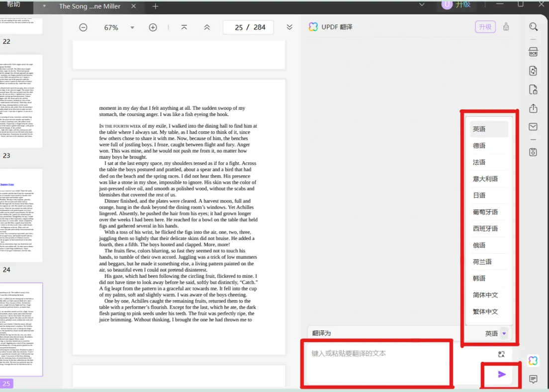The height and width of the screenshot is (392, 549).
Task: Zoom out with the minus icon
Action: tap(83, 27)
